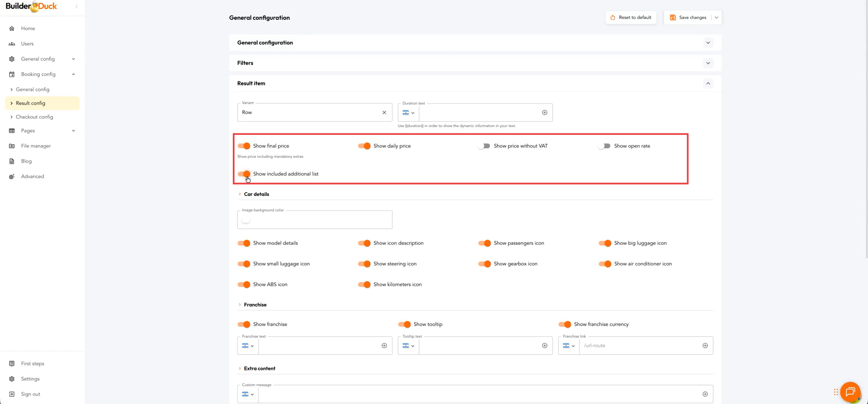The image size is (868, 404).
Task: Collapse sidebar using arrow near logo
Action: point(76,6)
